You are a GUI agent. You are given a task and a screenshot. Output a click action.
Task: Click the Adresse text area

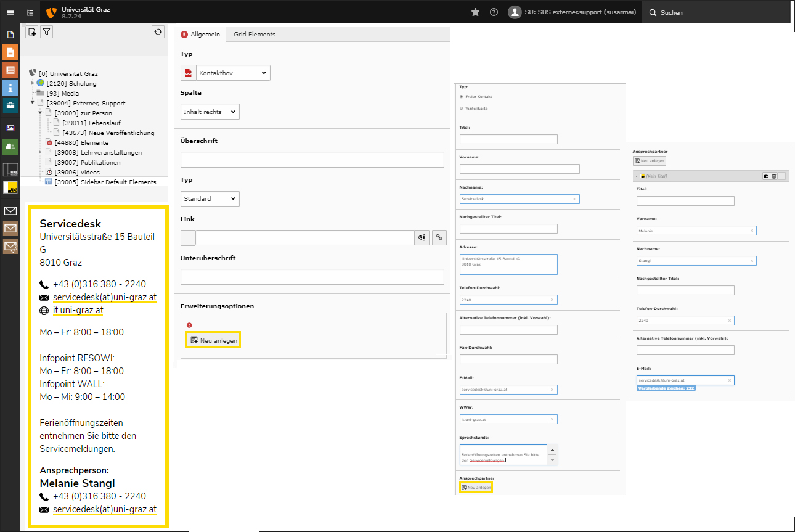coord(508,264)
